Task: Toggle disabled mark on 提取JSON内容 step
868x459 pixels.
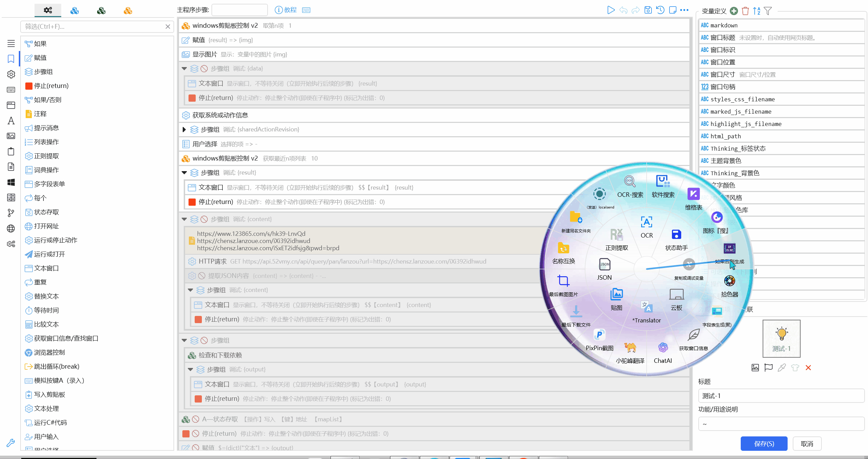Action: (202, 276)
